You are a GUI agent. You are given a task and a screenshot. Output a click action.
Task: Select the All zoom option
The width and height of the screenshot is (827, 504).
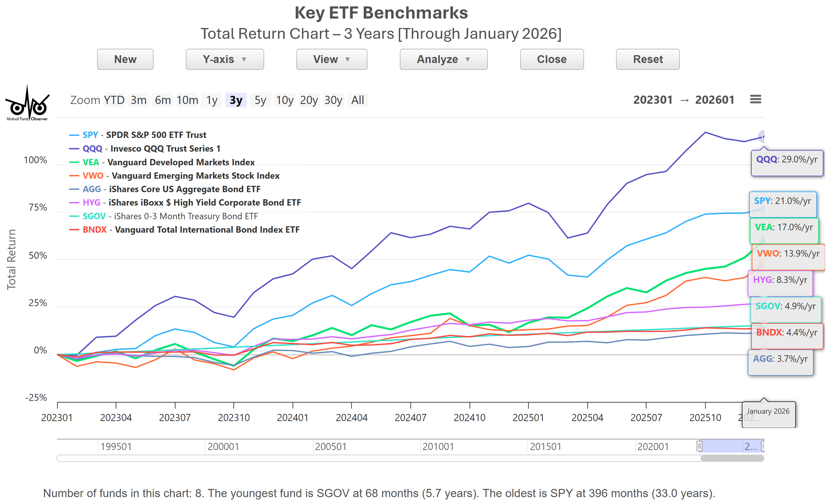(x=358, y=101)
